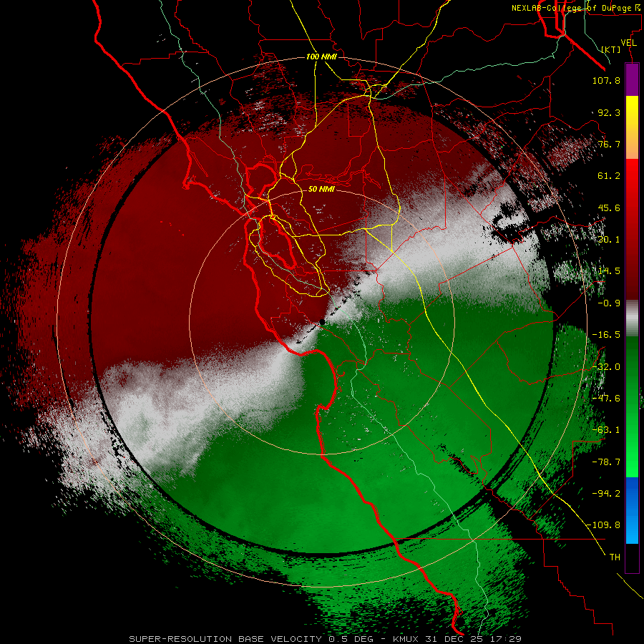Click the VEL legend title
644x644 pixels.
pyautogui.click(x=628, y=43)
